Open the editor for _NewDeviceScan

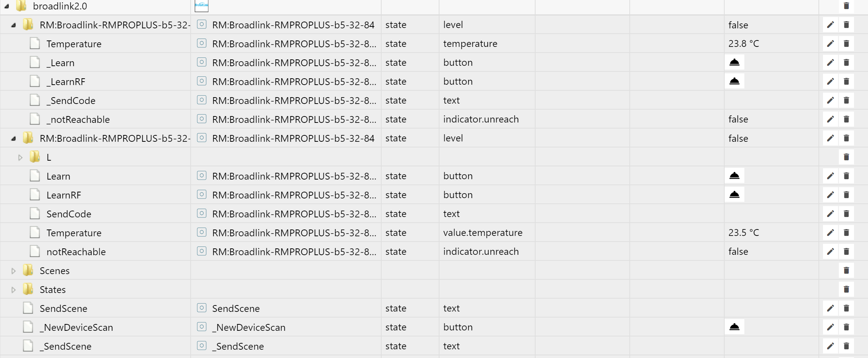(x=830, y=327)
